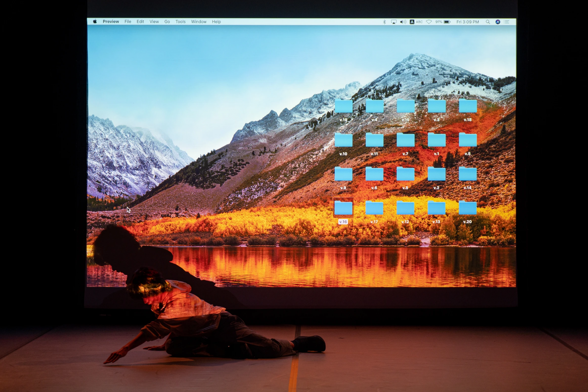This screenshot has height=392, width=588.
Task: Open the Apple menu
Action: pyautogui.click(x=95, y=21)
